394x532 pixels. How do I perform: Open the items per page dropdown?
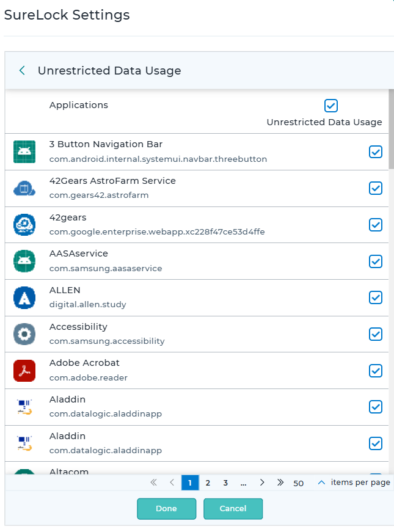(x=321, y=483)
